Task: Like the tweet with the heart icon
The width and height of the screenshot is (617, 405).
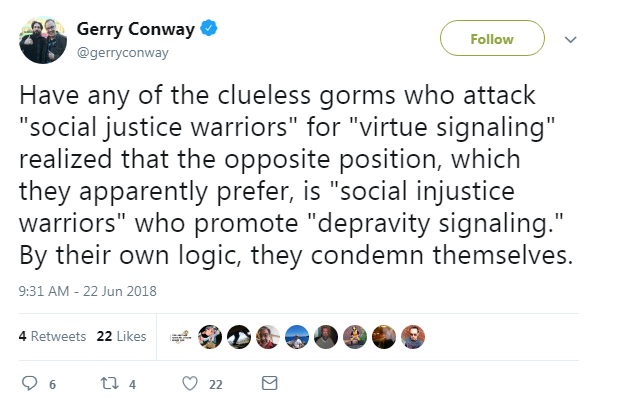Action: (190, 383)
